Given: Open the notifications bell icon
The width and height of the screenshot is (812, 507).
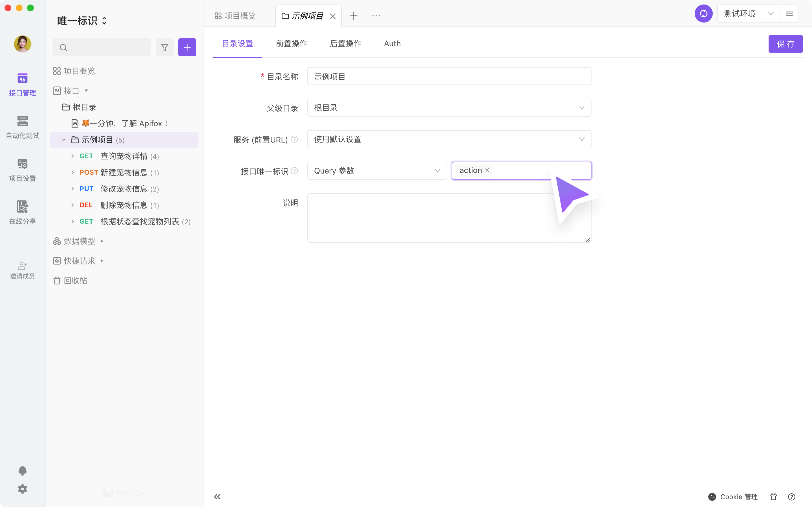Looking at the screenshot, I should pyautogui.click(x=23, y=470).
